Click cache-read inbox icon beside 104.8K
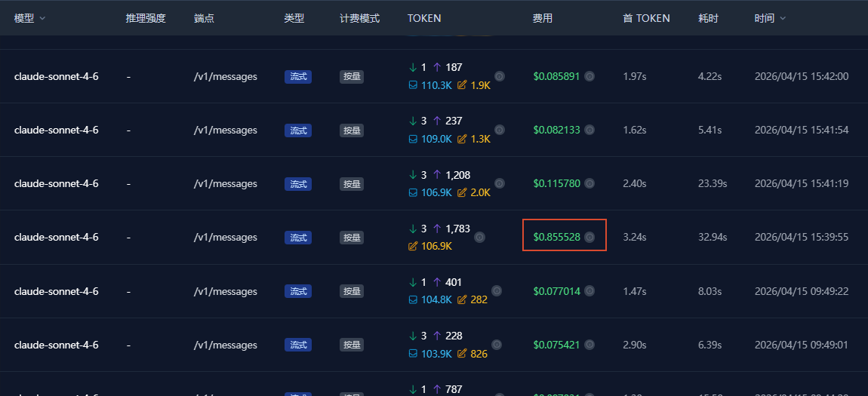 pos(412,300)
